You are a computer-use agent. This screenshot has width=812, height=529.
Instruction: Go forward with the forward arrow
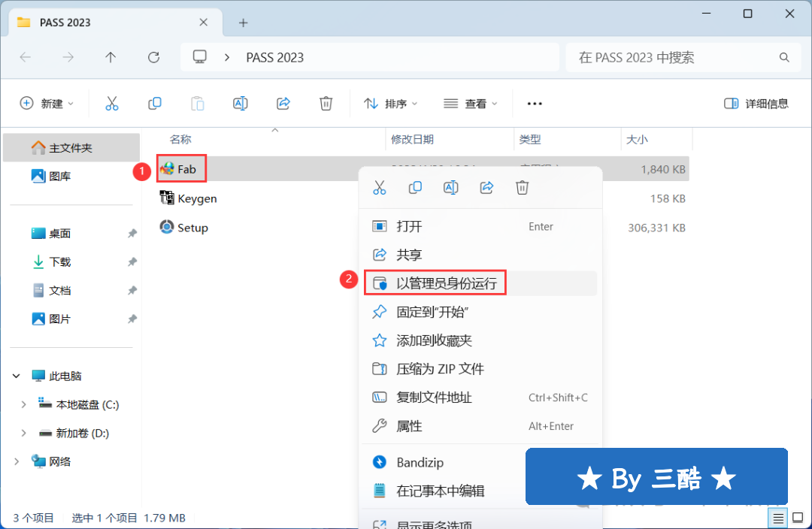tap(68, 57)
